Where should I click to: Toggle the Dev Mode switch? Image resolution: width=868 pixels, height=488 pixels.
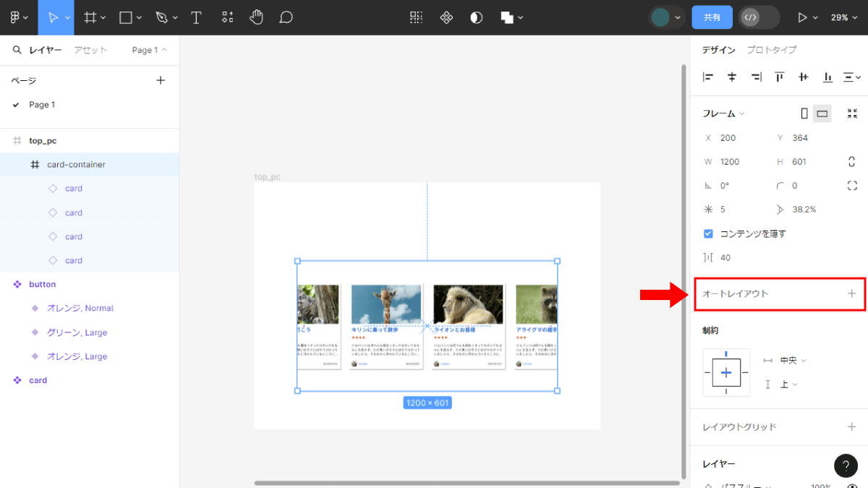tap(759, 17)
